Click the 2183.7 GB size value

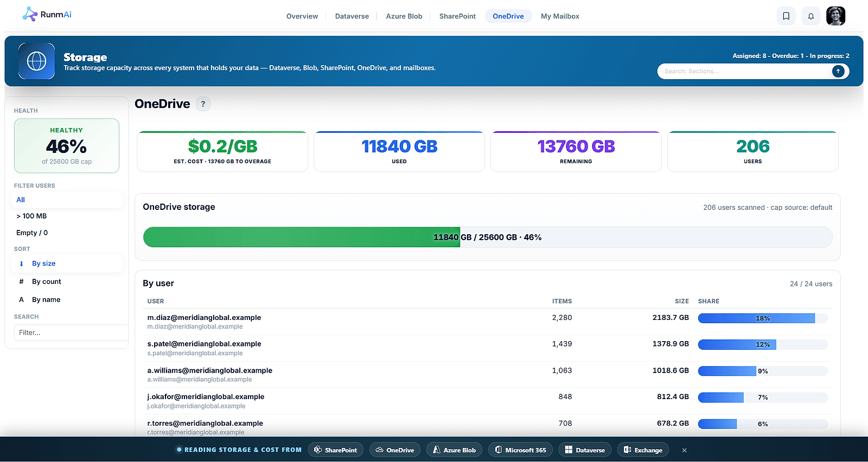point(671,318)
